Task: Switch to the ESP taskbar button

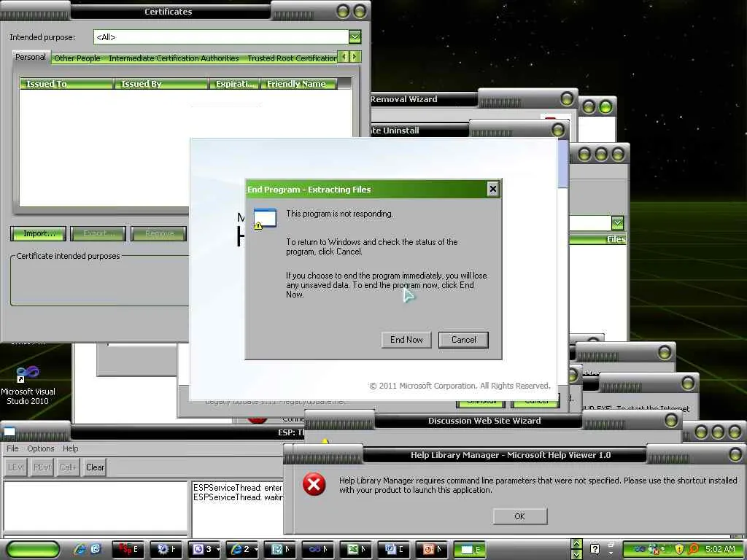Action: coord(128,549)
